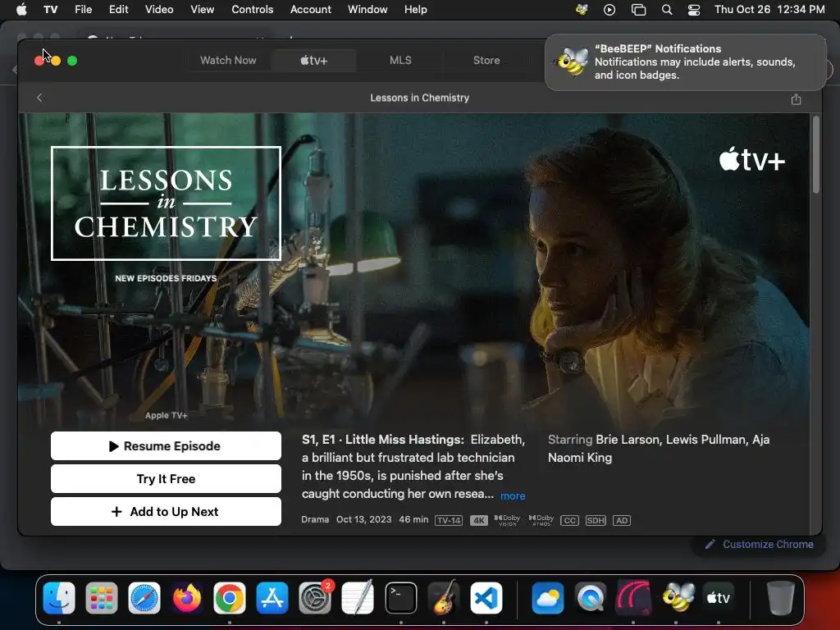The image size is (840, 630).
Task: Open the File menu
Action: pyautogui.click(x=83, y=10)
